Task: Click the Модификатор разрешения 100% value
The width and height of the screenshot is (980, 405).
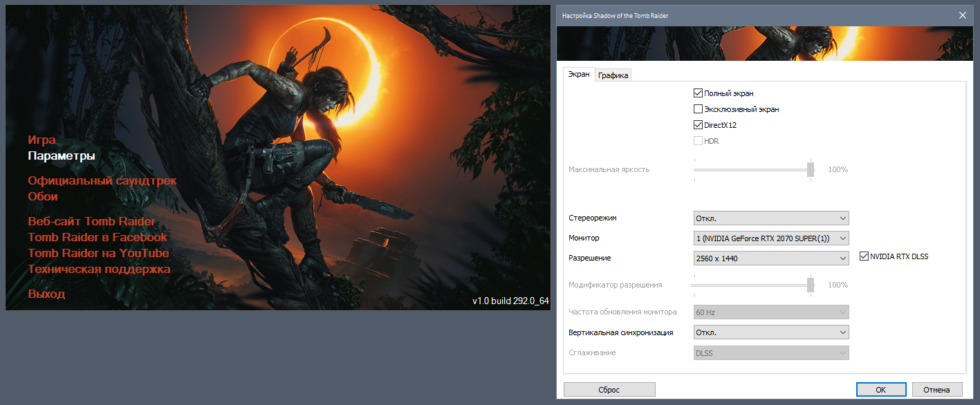Action: coord(838,285)
